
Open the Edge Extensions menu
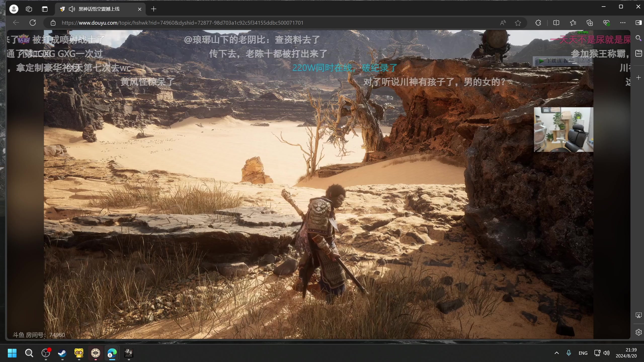click(x=538, y=23)
